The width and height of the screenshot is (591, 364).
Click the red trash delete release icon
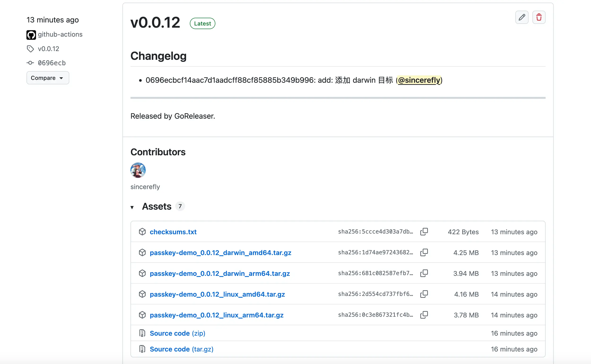coord(539,17)
